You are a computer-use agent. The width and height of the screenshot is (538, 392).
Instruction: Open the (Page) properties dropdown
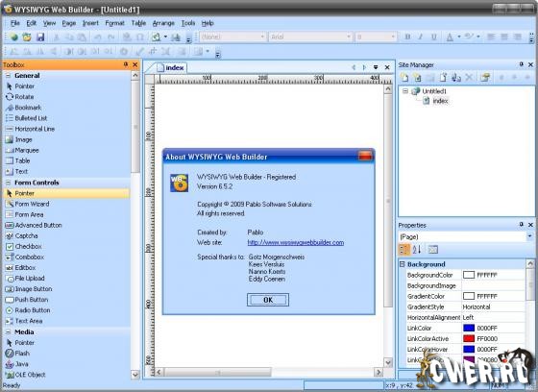coord(529,236)
